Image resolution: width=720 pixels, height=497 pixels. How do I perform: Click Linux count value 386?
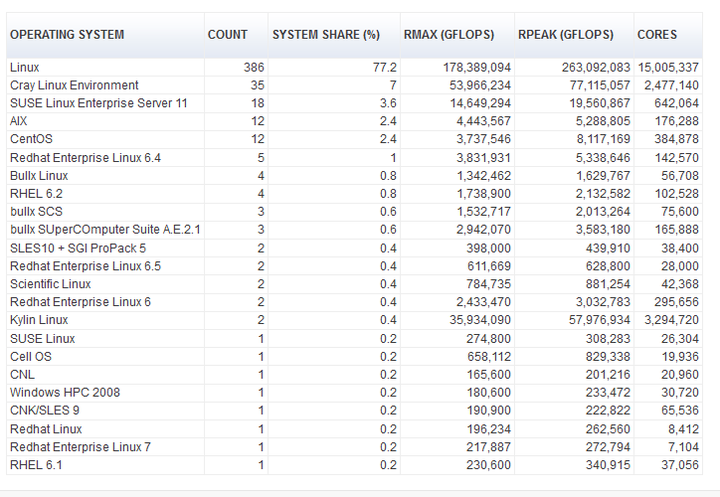tap(253, 67)
